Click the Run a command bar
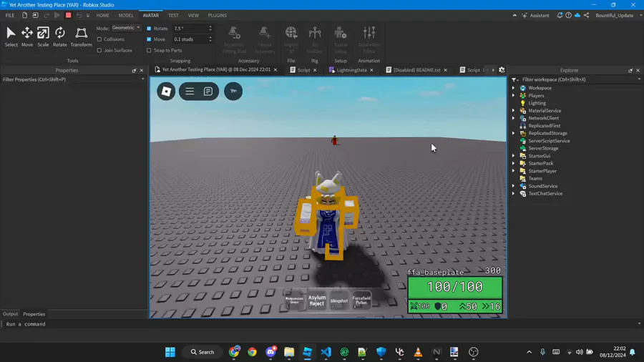The height and width of the screenshot is (362, 644). coord(321,324)
